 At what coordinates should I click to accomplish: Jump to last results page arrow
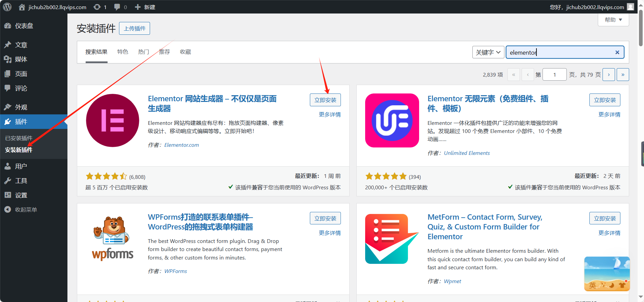click(623, 75)
